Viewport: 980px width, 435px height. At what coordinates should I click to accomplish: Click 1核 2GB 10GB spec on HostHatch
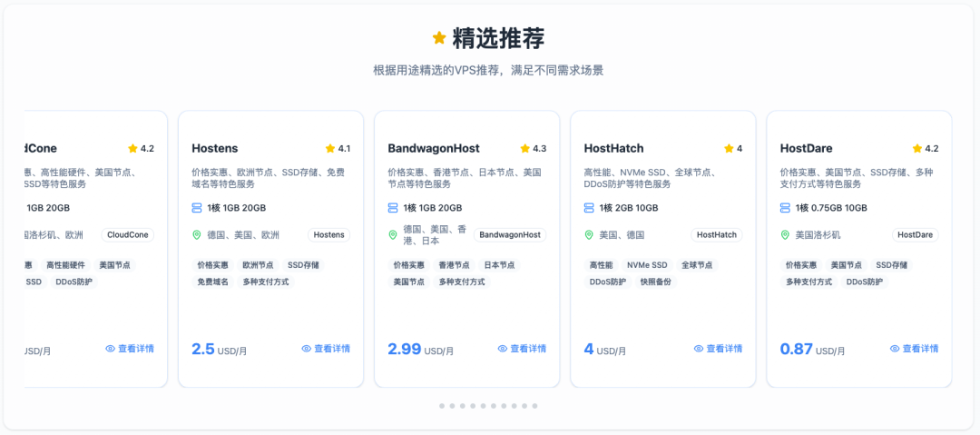629,208
